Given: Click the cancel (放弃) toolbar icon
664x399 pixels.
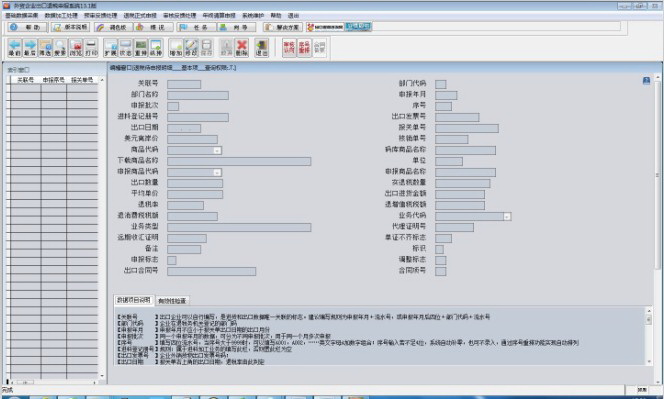Looking at the screenshot, I should coord(226,48).
